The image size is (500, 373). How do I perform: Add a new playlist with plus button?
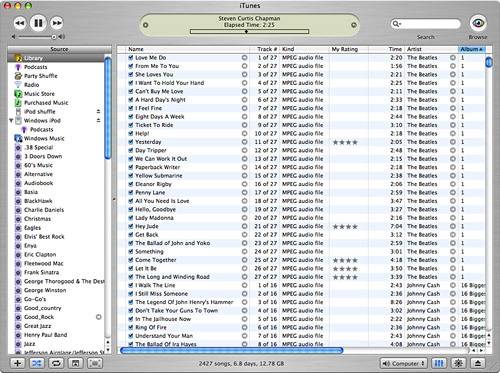[x=18, y=363]
